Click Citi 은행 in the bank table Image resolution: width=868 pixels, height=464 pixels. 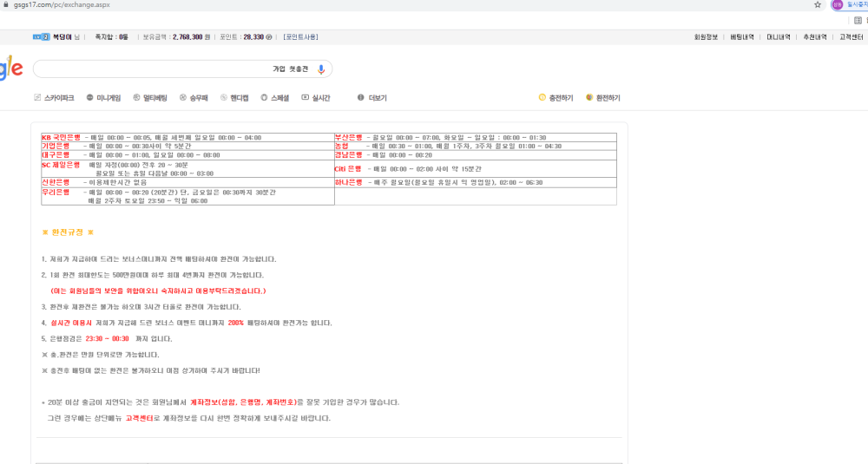coord(348,168)
